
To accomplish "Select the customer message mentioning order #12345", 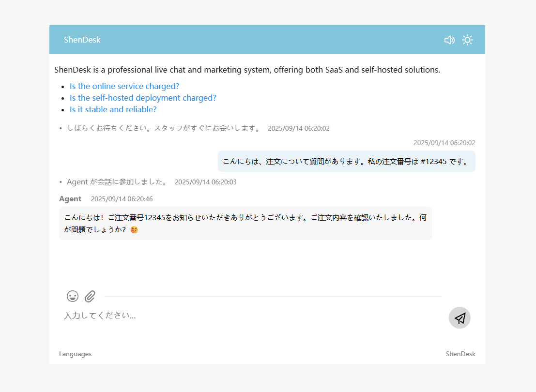I will (x=346, y=161).
